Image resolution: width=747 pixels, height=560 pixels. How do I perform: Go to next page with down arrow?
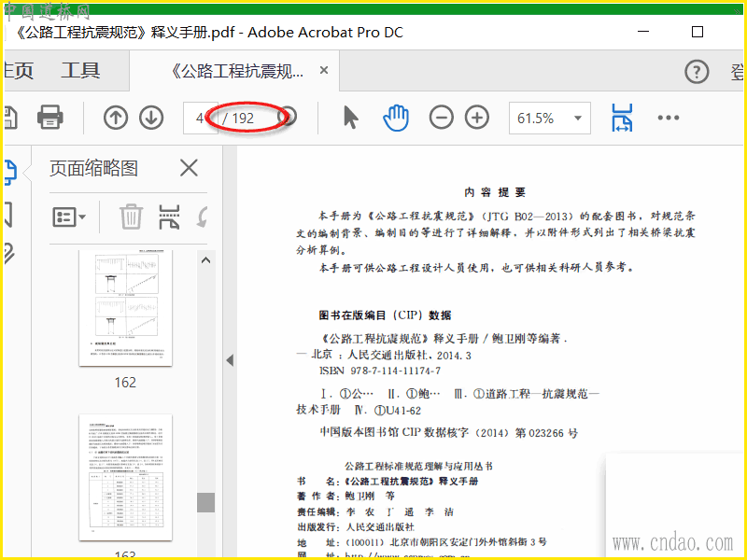(x=151, y=118)
